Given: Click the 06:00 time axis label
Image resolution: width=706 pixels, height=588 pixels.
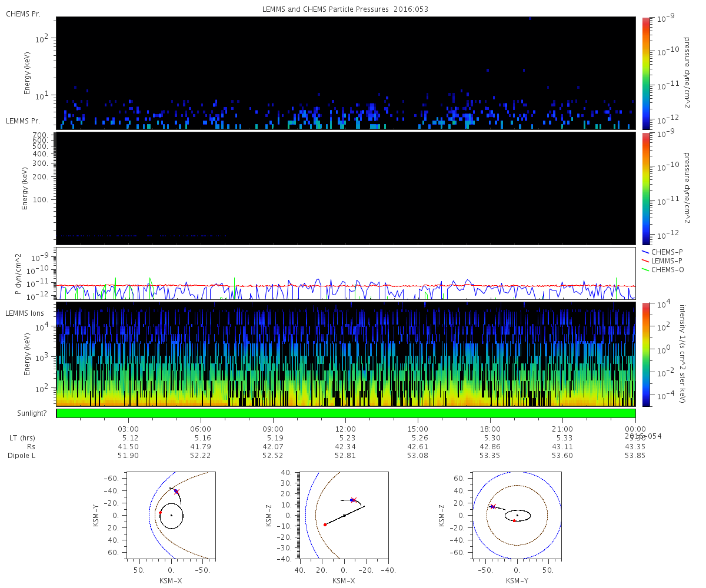Looking at the screenshot, I should click(x=201, y=429).
